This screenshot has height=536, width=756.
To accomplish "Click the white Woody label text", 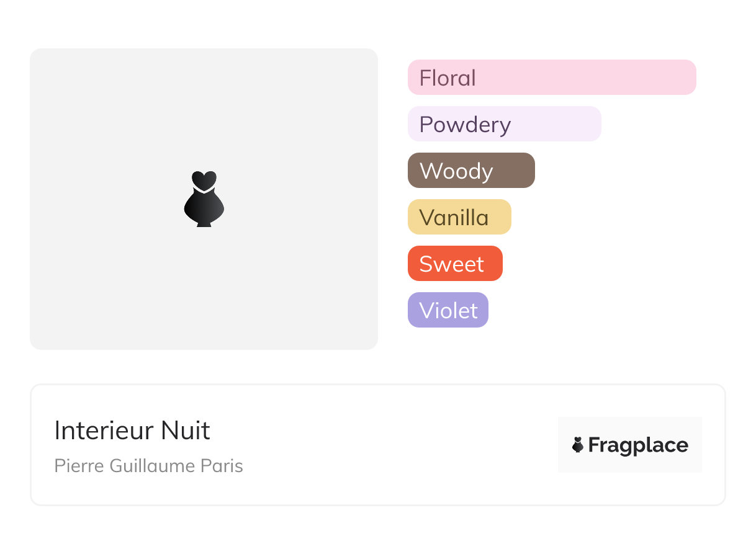I will [x=456, y=172].
